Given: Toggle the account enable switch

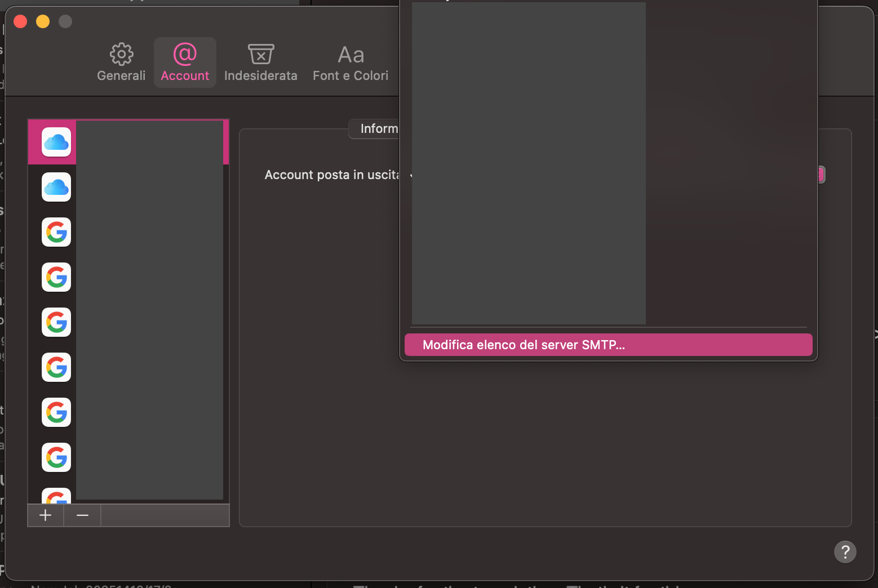Looking at the screenshot, I should click(820, 175).
